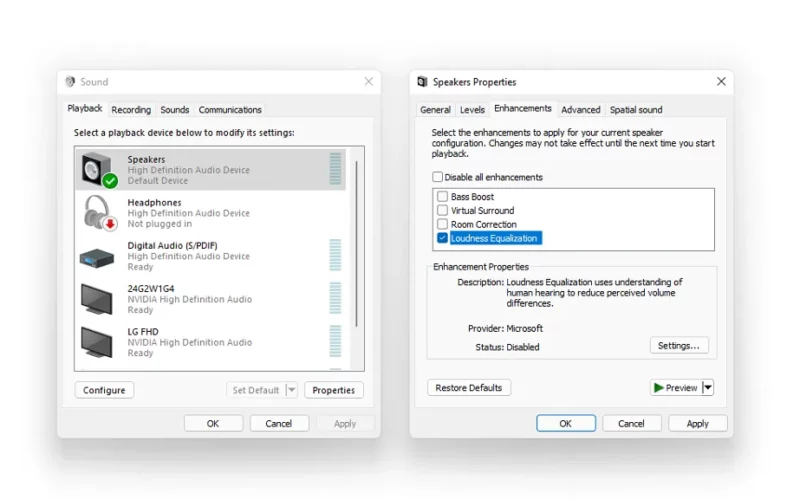Click the LG FHD volume level meter
The height and width of the screenshot is (500, 800).
click(x=335, y=341)
